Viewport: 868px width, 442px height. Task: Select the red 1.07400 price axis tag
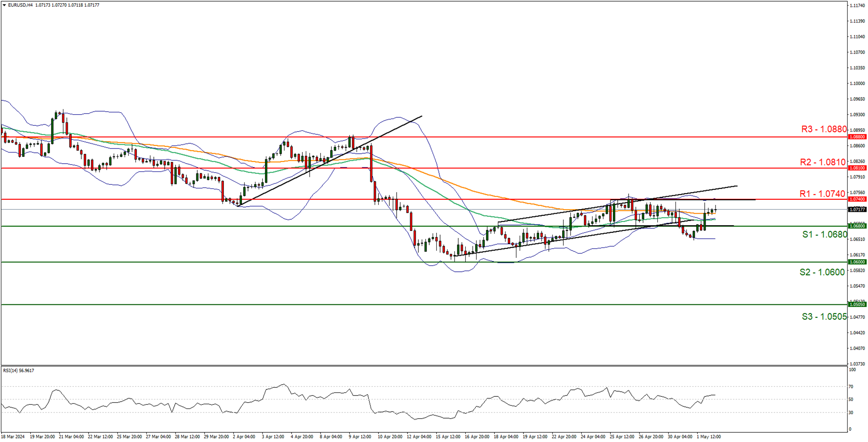point(857,199)
